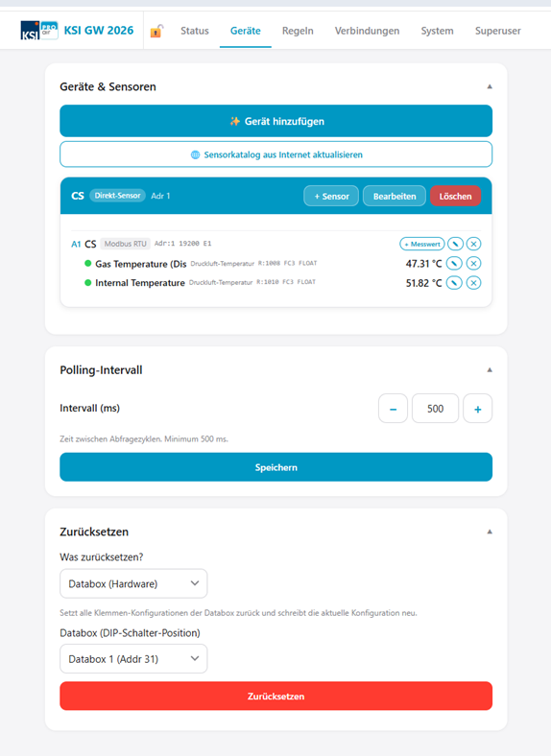
Task: Add a measurement via + Messwert
Action: pyautogui.click(x=422, y=244)
